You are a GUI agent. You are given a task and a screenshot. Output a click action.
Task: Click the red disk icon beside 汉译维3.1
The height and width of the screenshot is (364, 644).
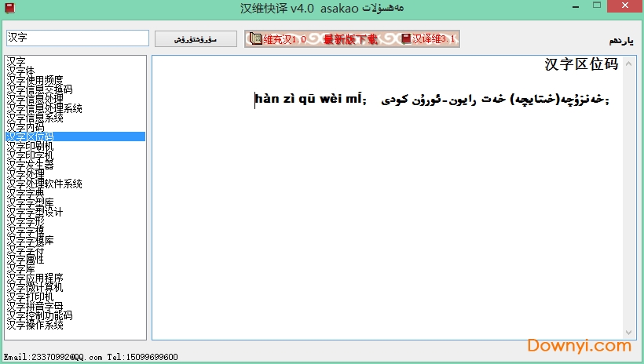[406, 38]
